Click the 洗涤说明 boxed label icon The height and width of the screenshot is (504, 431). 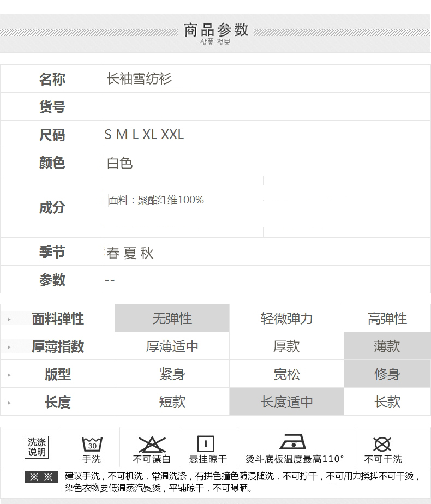pyautogui.click(x=37, y=447)
